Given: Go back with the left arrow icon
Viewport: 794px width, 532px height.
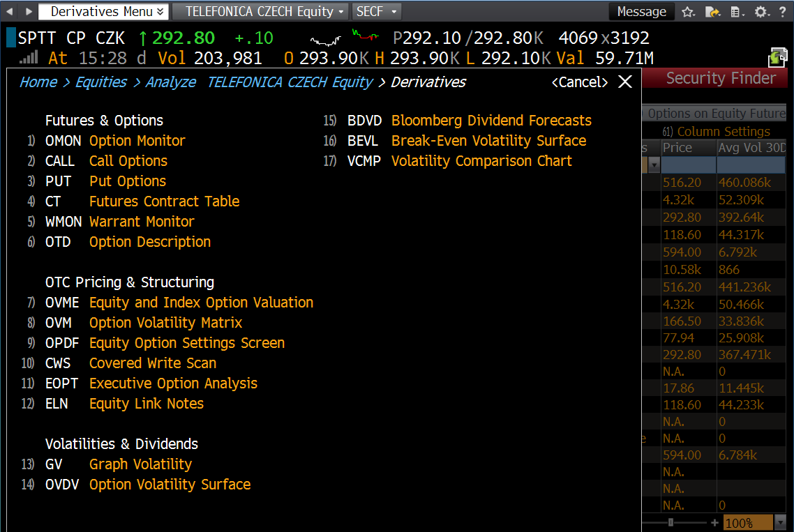Looking at the screenshot, I should coord(10,11).
